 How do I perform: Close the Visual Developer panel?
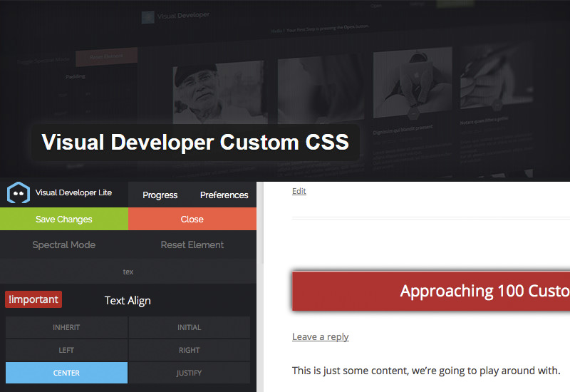tap(192, 219)
